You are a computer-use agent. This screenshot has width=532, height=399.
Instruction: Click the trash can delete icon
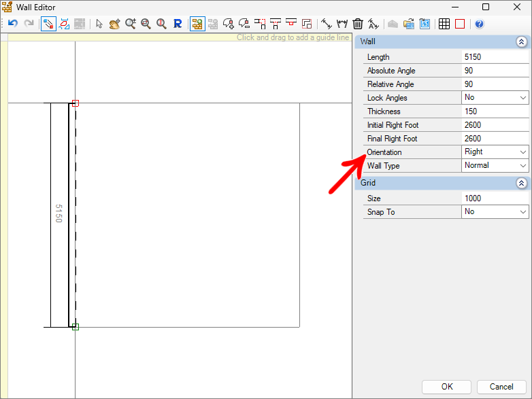point(358,24)
